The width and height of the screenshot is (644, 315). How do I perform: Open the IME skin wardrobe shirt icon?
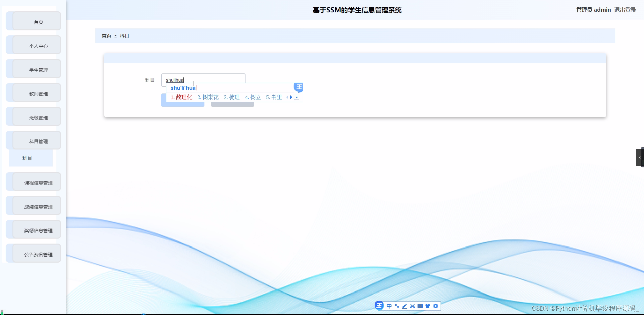click(x=428, y=306)
